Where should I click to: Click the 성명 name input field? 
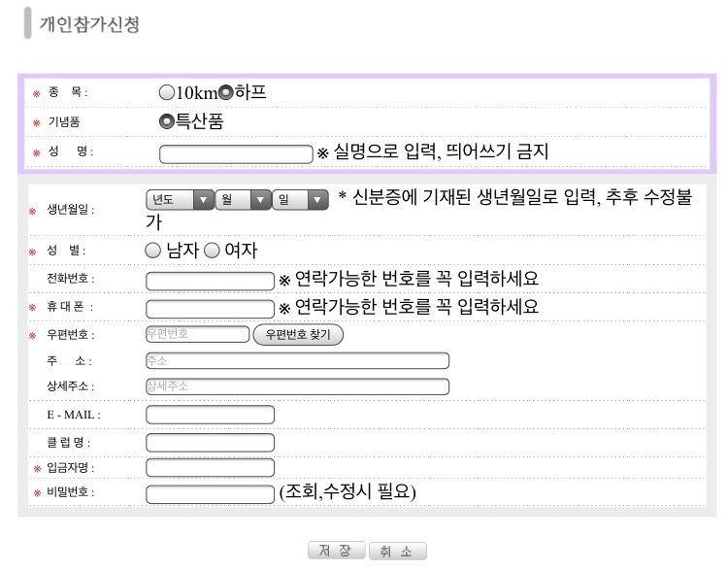point(236,154)
